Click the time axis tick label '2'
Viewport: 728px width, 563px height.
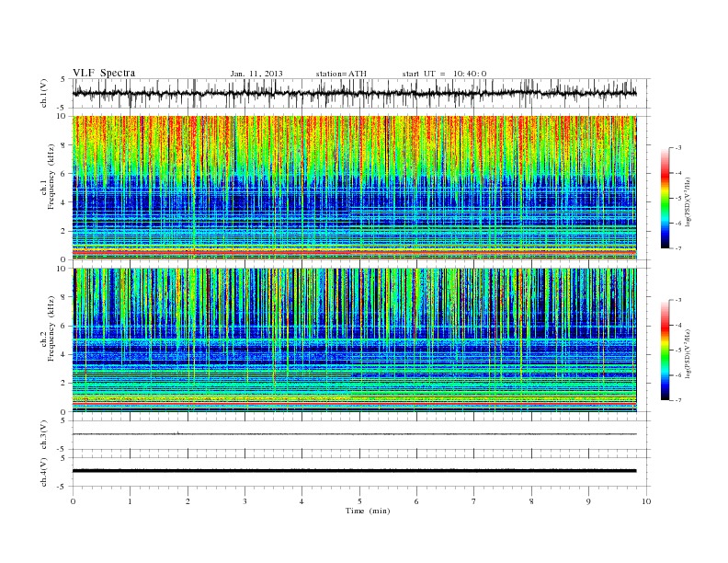(x=188, y=501)
